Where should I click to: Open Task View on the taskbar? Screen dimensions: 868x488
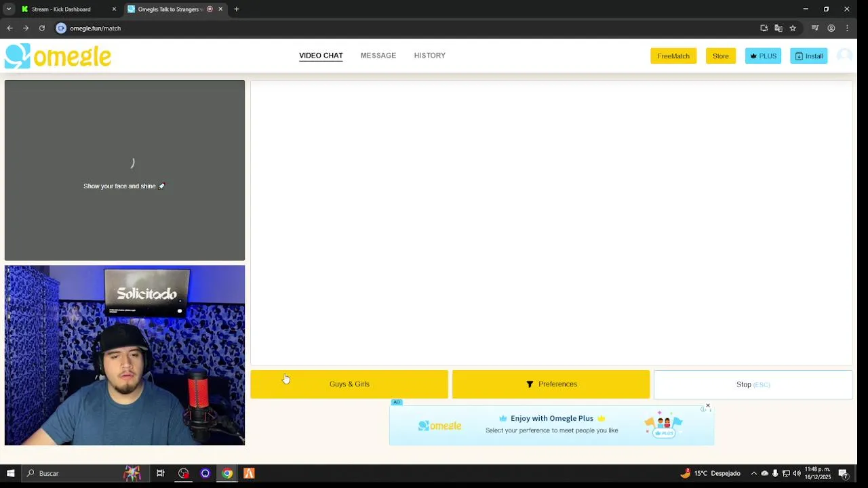click(161, 474)
